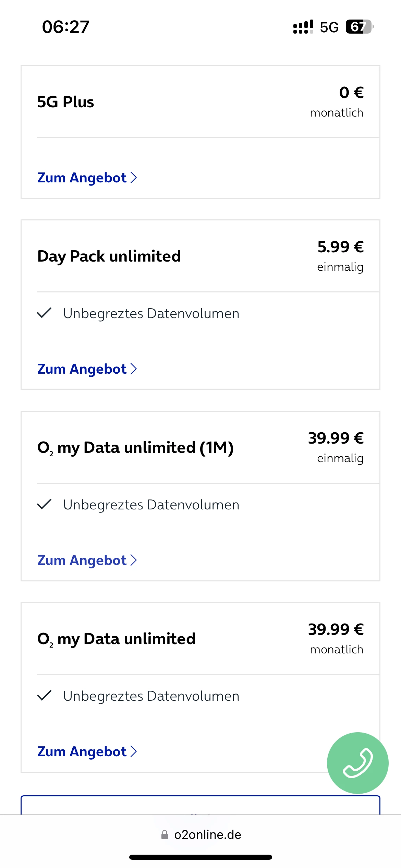This screenshot has width=401, height=868.
Task: Tap the lock icon beside o2online.de
Action: [x=165, y=834]
